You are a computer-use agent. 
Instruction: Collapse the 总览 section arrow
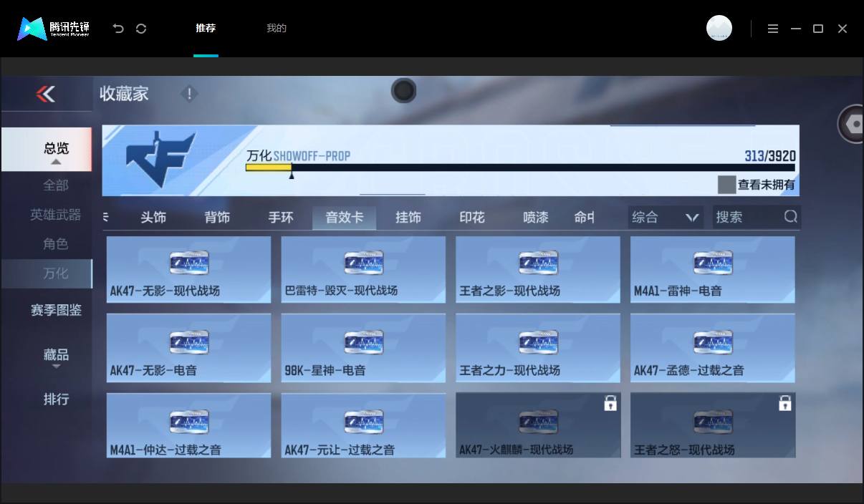point(56,163)
